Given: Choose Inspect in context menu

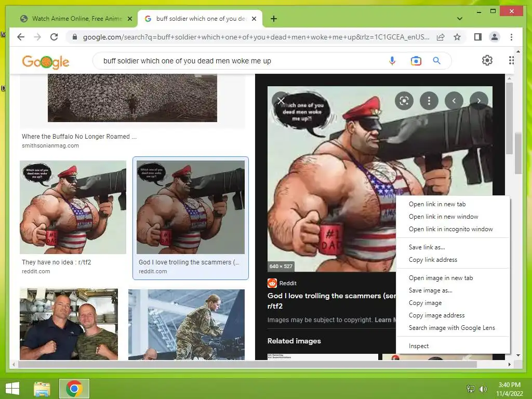Looking at the screenshot, I should [x=453, y=346].
